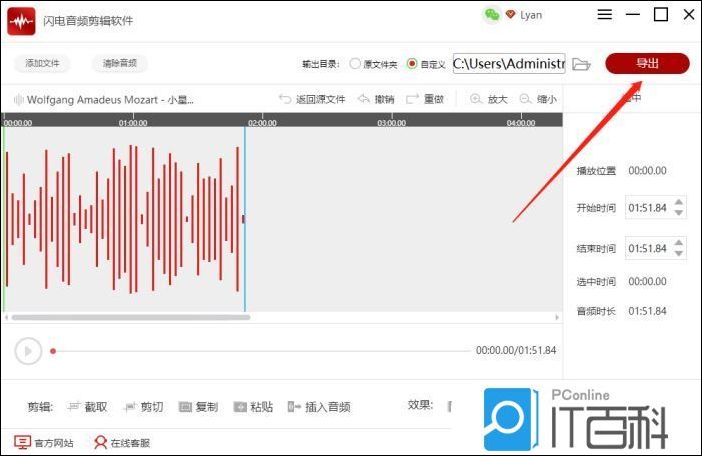Click the 选中时间 value 00:00.00
Viewport: 702px width, 456px height.
[647, 281]
